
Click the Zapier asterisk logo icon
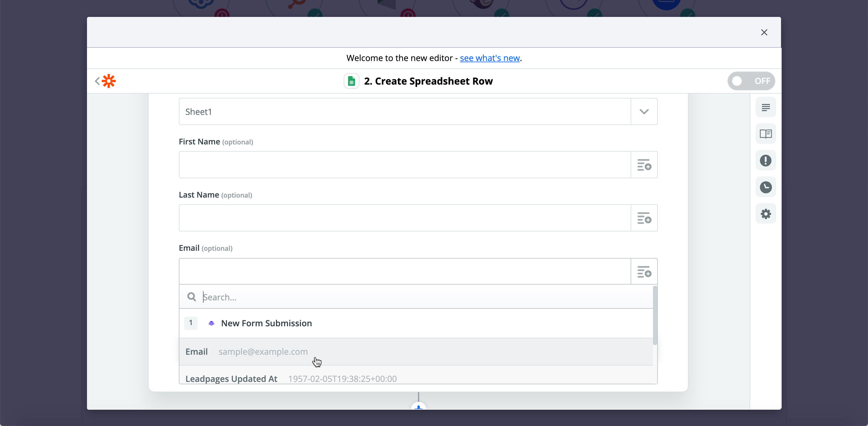109,80
